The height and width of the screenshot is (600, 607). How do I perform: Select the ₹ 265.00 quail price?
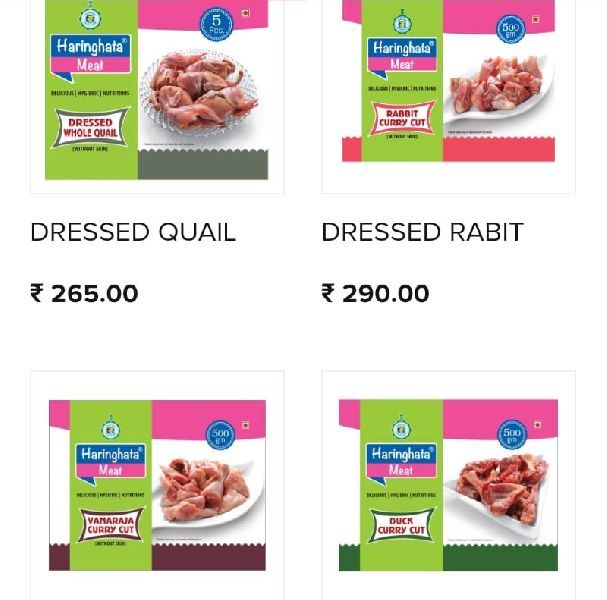[x=84, y=293]
